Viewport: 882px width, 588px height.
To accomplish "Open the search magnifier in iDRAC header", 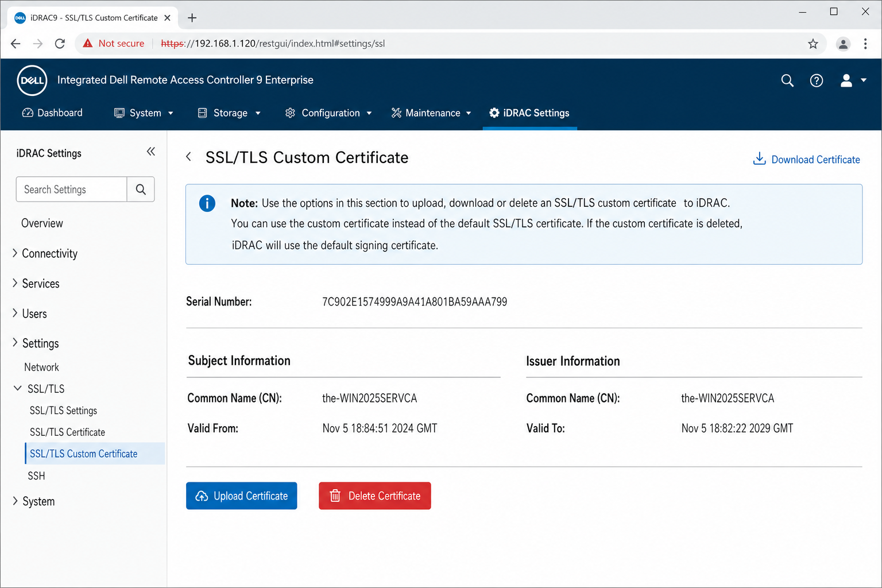I will click(787, 81).
